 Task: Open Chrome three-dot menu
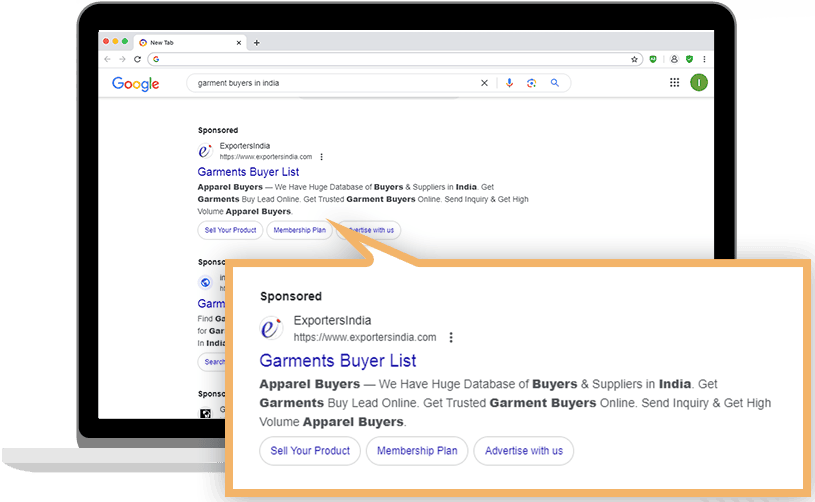704,59
